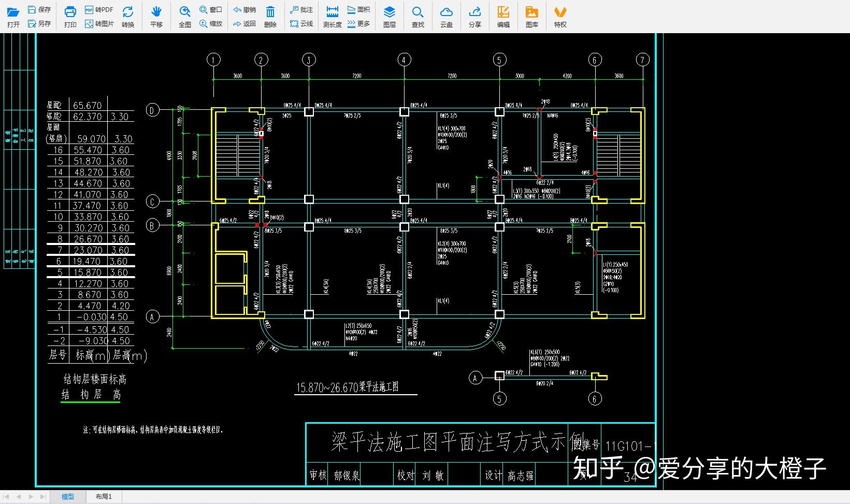Viewport: 850px width, 504px height.
Task: Draw a revision cloud with 云线
Action: pos(301,23)
